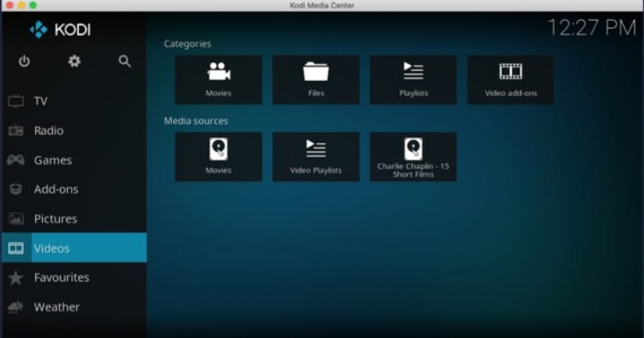Viewport: 644px width, 338px height.
Task: Click the power icon in sidebar
Action: pos(24,61)
